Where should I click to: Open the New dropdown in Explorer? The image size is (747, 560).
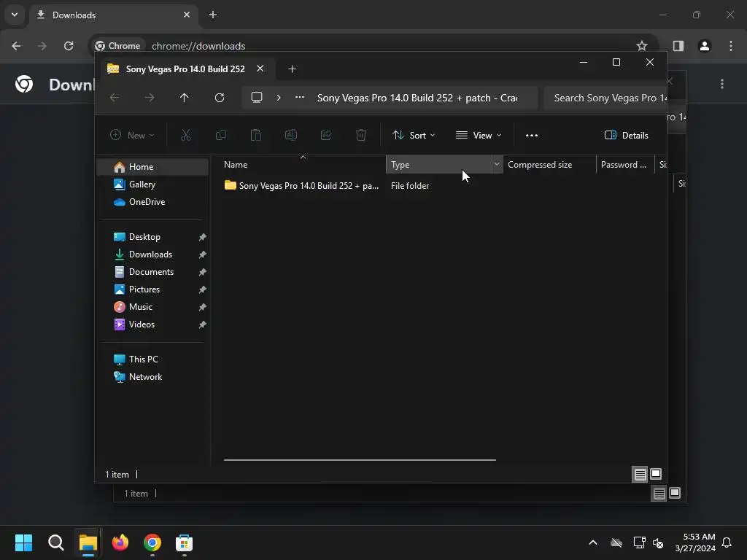132,135
